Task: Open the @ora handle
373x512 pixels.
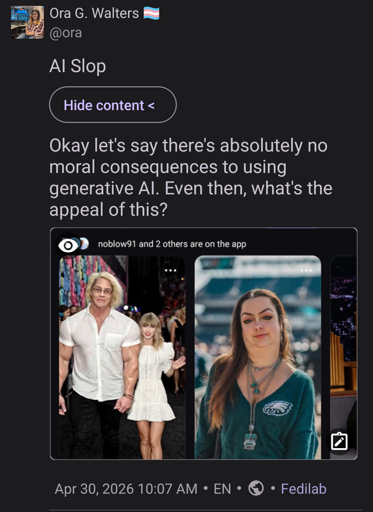Action: 66,33
